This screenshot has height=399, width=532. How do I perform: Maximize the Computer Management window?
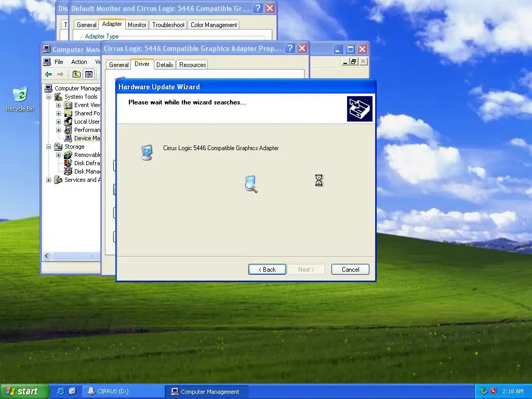[350, 49]
